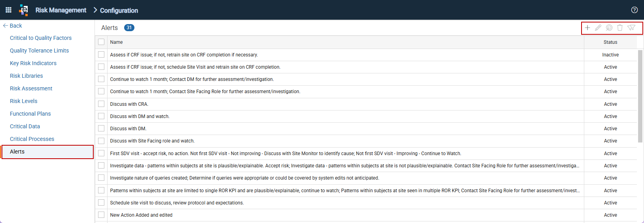Click the Risk Management title link
Image resolution: width=644 pixels, height=223 pixels.
pos(61,10)
